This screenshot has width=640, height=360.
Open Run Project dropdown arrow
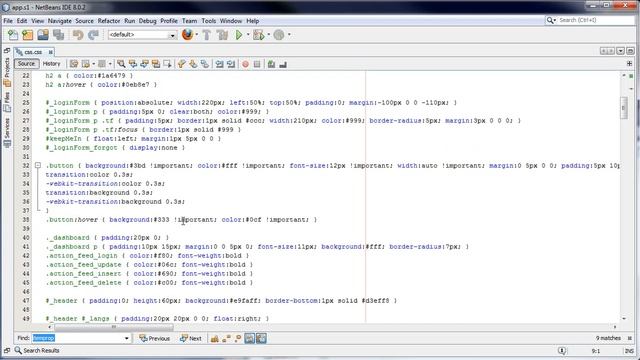[247, 35]
